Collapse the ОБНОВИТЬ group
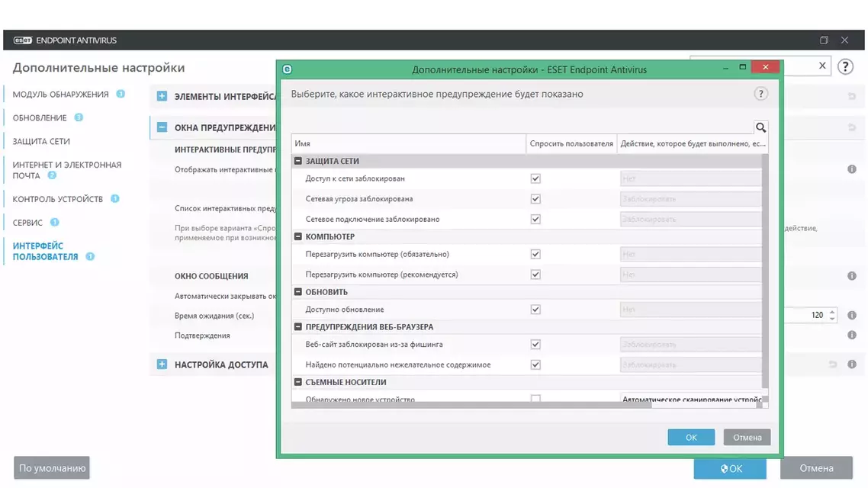The width and height of the screenshot is (868, 488). pyautogui.click(x=297, y=291)
